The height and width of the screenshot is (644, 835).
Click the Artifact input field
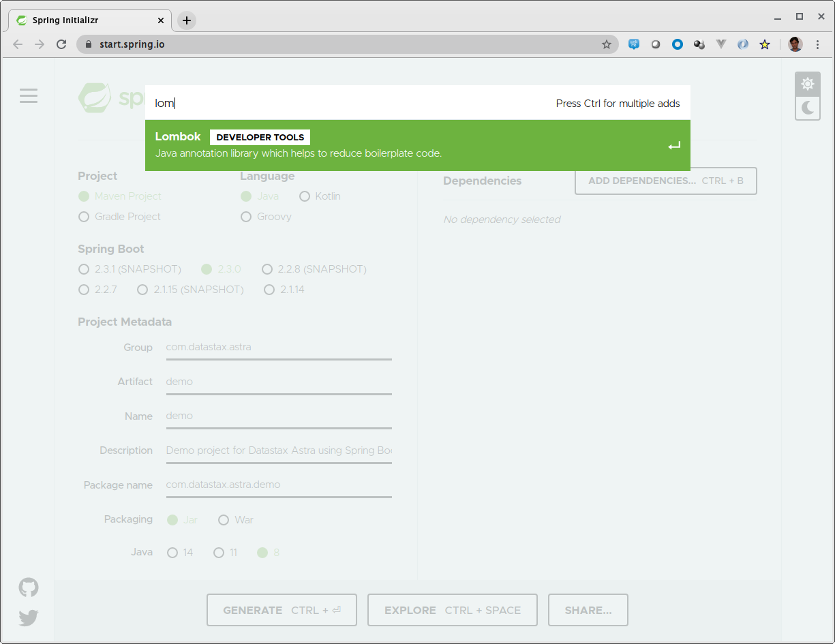coord(279,382)
